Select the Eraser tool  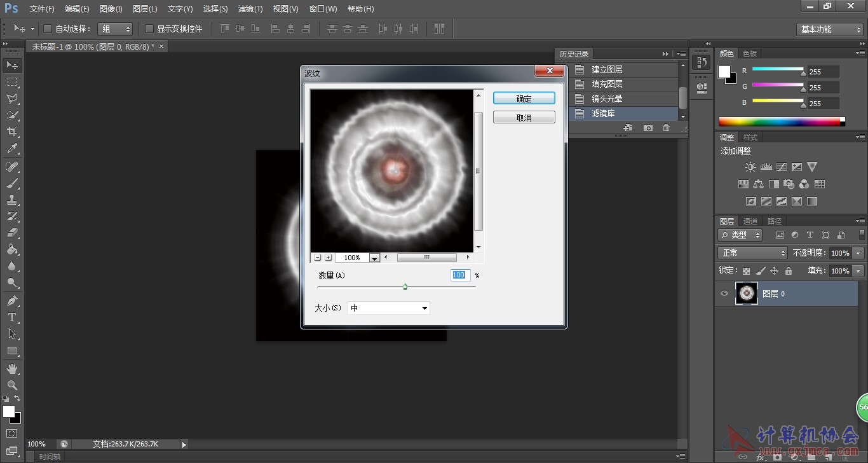[x=12, y=233]
